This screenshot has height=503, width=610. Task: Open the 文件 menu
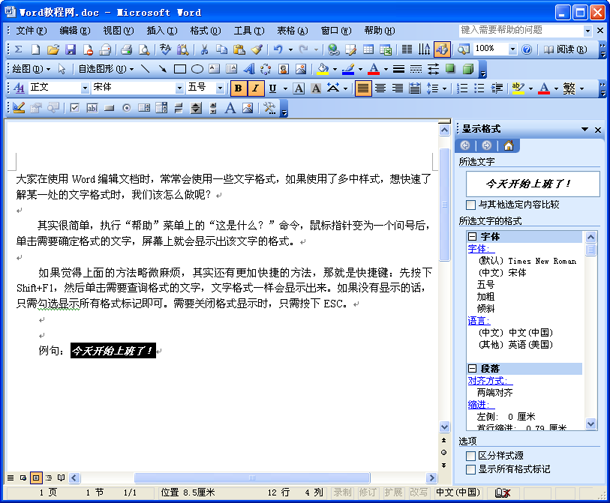tap(31, 30)
